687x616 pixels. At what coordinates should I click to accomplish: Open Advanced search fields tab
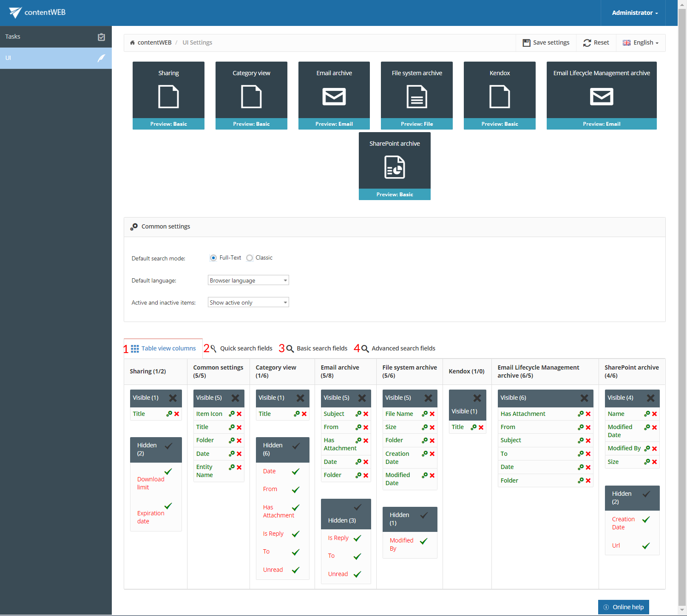(398, 348)
